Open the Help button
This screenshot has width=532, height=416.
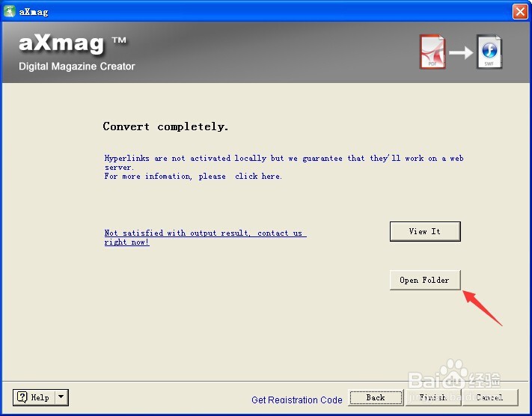(x=34, y=397)
